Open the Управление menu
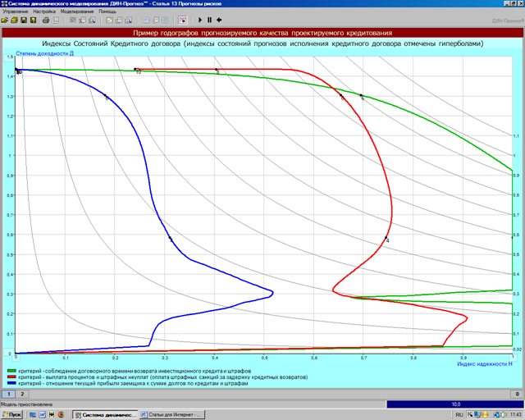The image size is (525, 420). (x=16, y=12)
